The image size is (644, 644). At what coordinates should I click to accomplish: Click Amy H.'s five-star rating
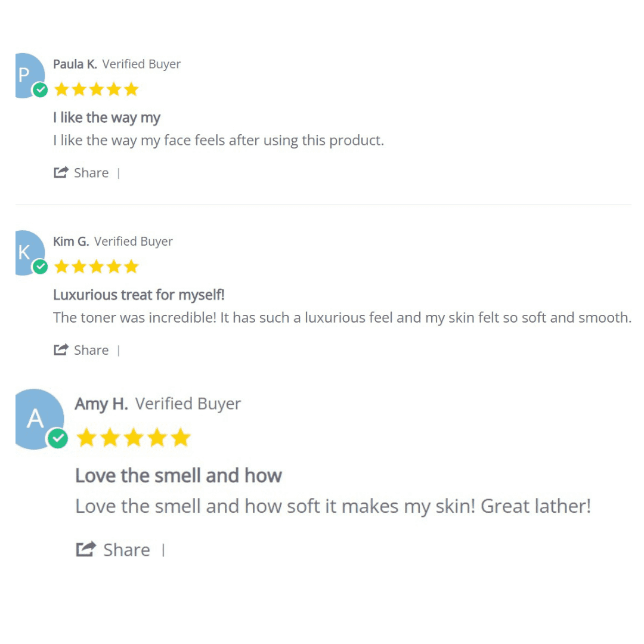click(134, 438)
